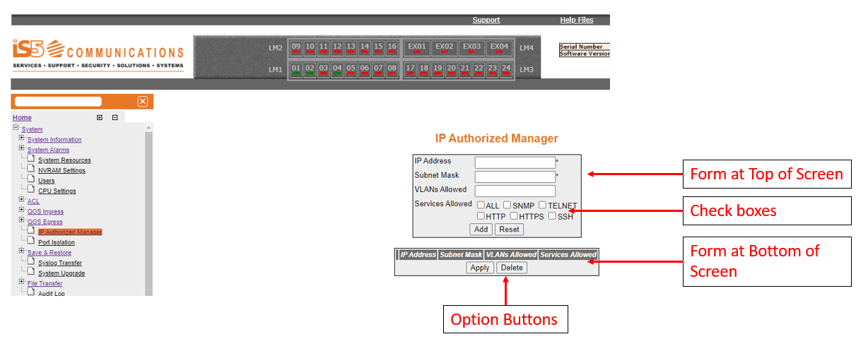Click port 01 icon on switch panel
The height and width of the screenshot is (351, 868).
[296, 69]
